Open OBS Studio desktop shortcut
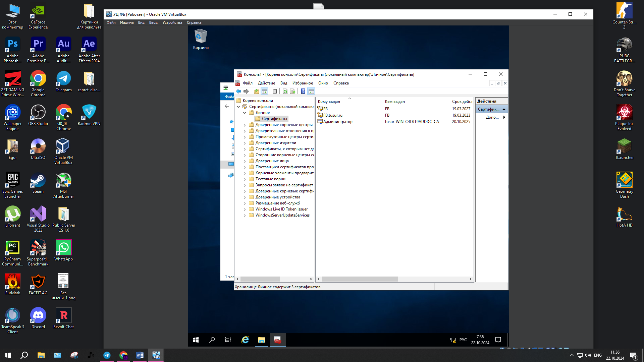The height and width of the screenshot is (362, 644). [x=38, y=115]
